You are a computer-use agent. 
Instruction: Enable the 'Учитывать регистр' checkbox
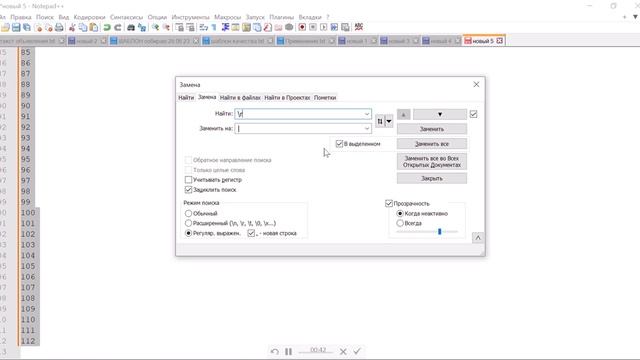188,180
